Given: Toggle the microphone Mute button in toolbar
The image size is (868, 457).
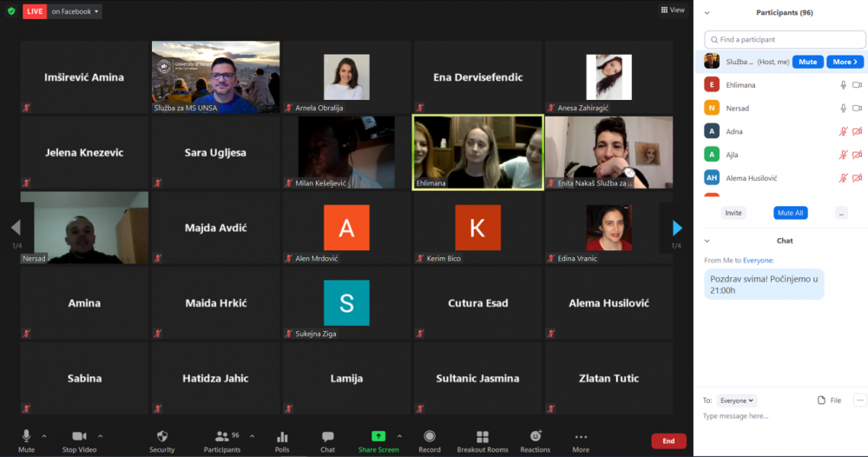Looking at the screenshot, I should (26, 436).
